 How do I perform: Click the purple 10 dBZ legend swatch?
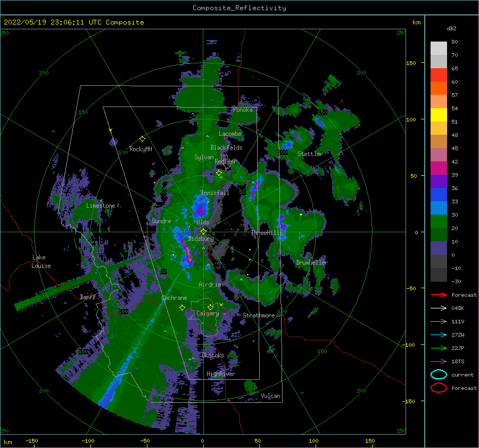(439, 248)
